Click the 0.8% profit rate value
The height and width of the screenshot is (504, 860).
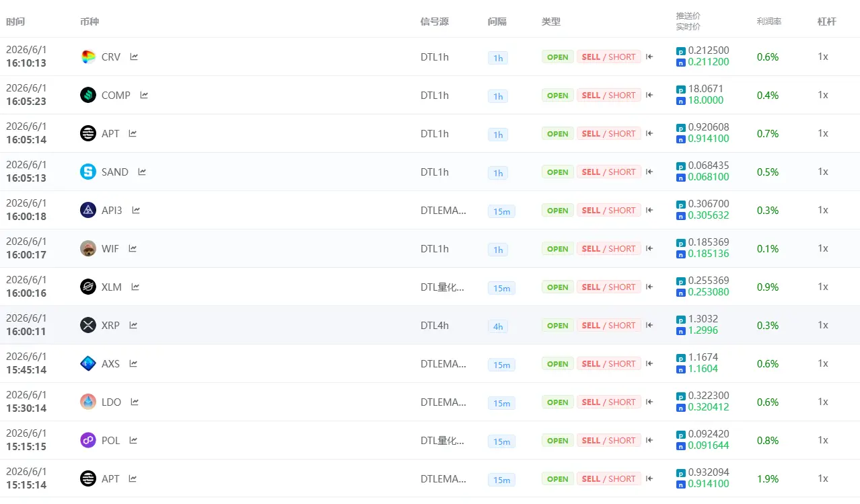pos(768,441)
